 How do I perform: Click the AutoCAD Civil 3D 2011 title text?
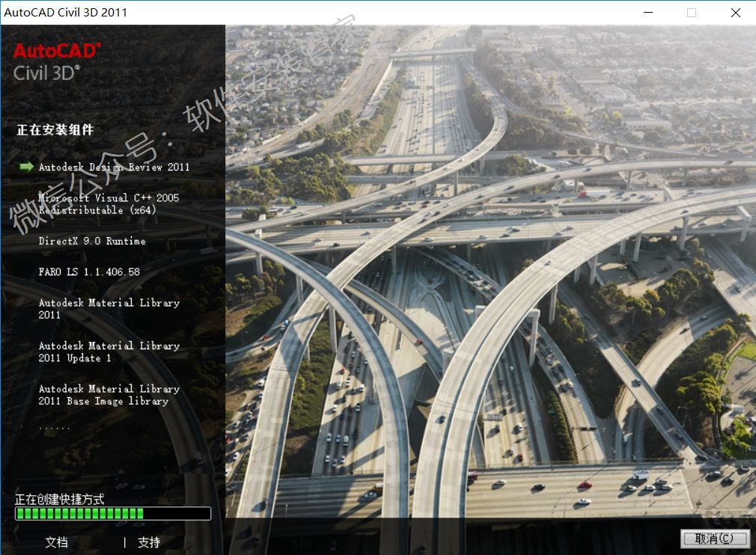(66, 13)
